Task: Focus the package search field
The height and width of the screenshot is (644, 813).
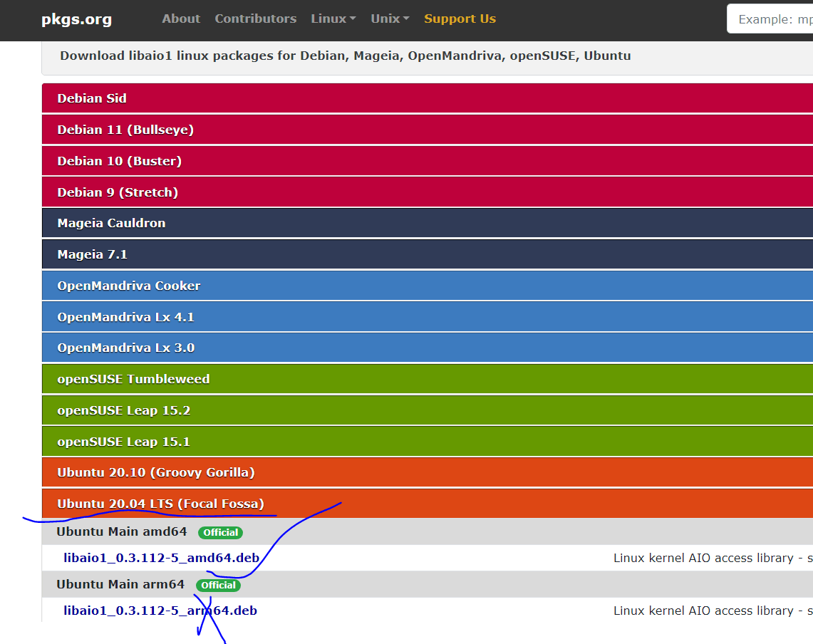Action: 770,19
